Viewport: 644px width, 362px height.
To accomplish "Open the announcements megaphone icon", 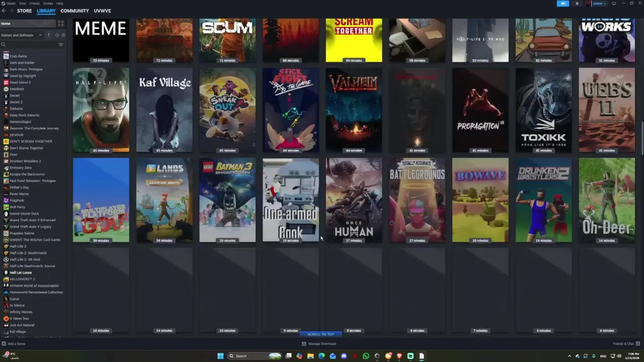I will pyautogui.click(x=563, y=4).
